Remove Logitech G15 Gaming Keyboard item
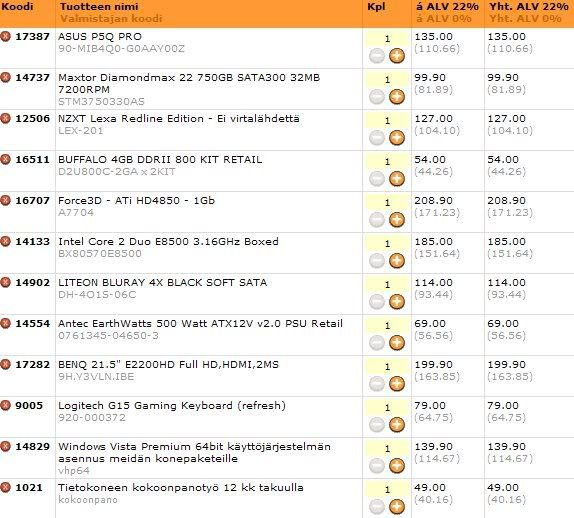The image size is (574, 518). 5,406
